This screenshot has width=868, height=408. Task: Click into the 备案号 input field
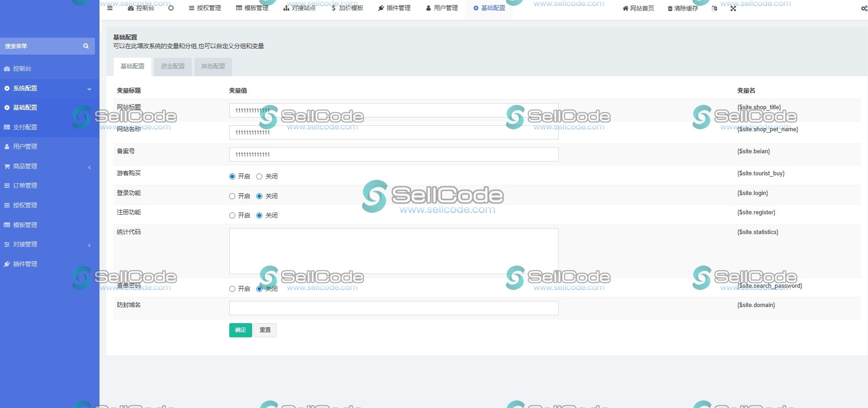pyautogui.click(x=393, y=154)
